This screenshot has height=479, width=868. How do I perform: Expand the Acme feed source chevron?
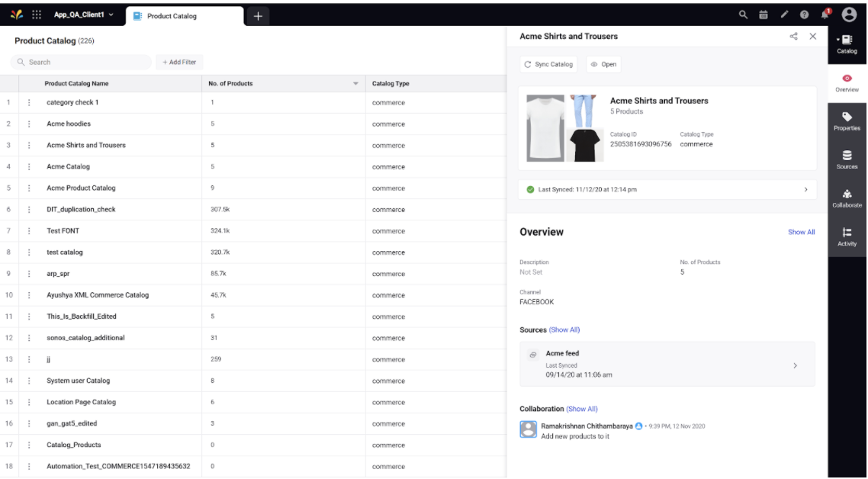coord(796,365)
